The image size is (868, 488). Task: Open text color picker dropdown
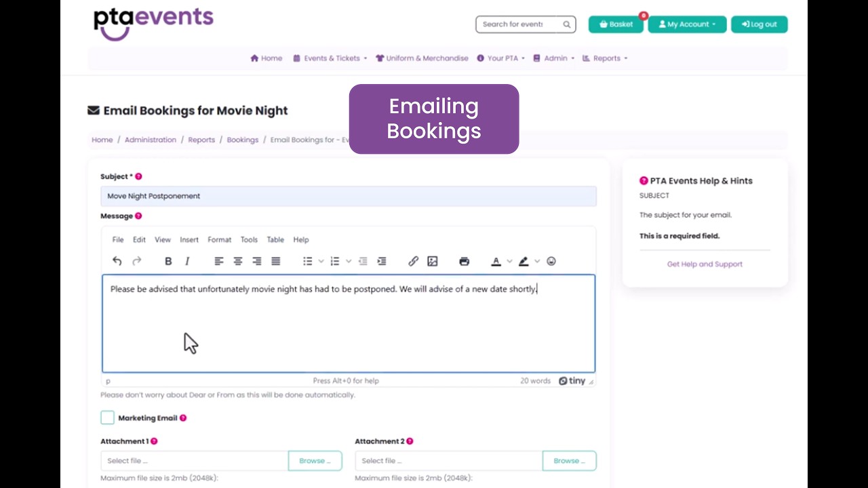tap(509, 261)
